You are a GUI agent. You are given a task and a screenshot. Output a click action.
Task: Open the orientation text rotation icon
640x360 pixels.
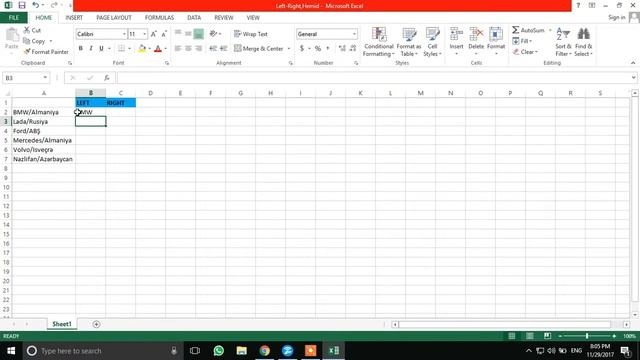213,34
